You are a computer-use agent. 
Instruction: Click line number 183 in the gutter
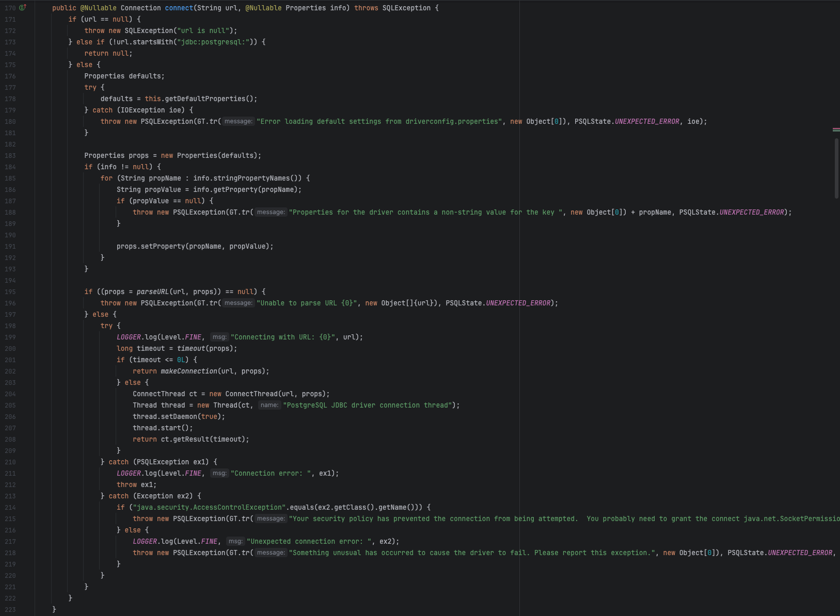10,155
